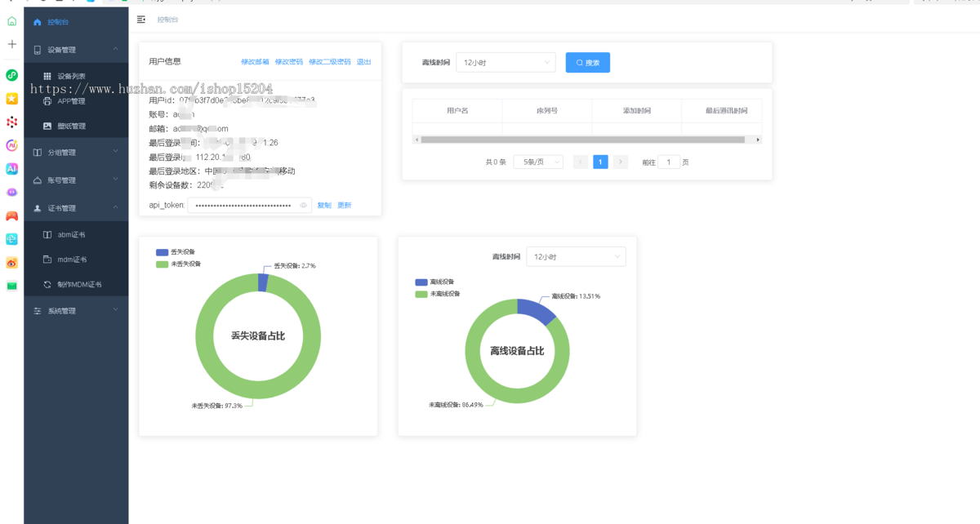980x524 pixels.
Task: Click the 添加时间 column header
Action: (636, 110)
